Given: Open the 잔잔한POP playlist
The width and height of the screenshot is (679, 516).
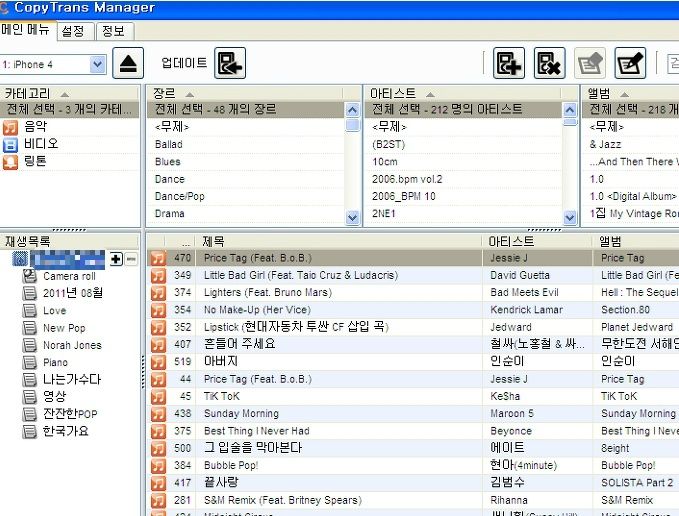Looking at the screenshot, I should pyautogui.click(x=70, y=414).
